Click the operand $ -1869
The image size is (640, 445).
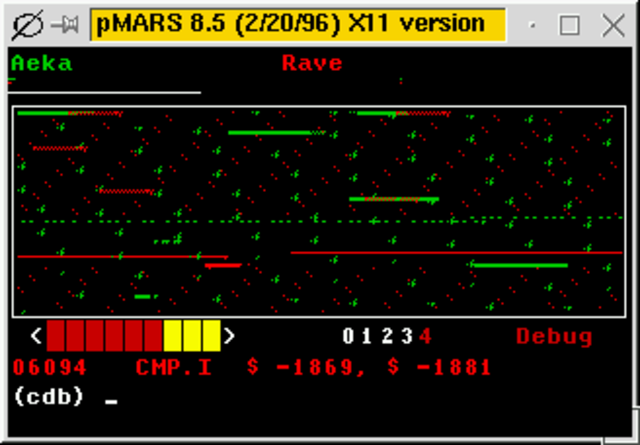(x=305, y=367)
